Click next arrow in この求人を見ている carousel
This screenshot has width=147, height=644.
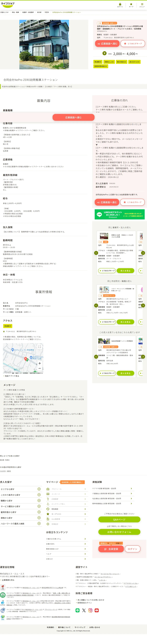(143, 357)
